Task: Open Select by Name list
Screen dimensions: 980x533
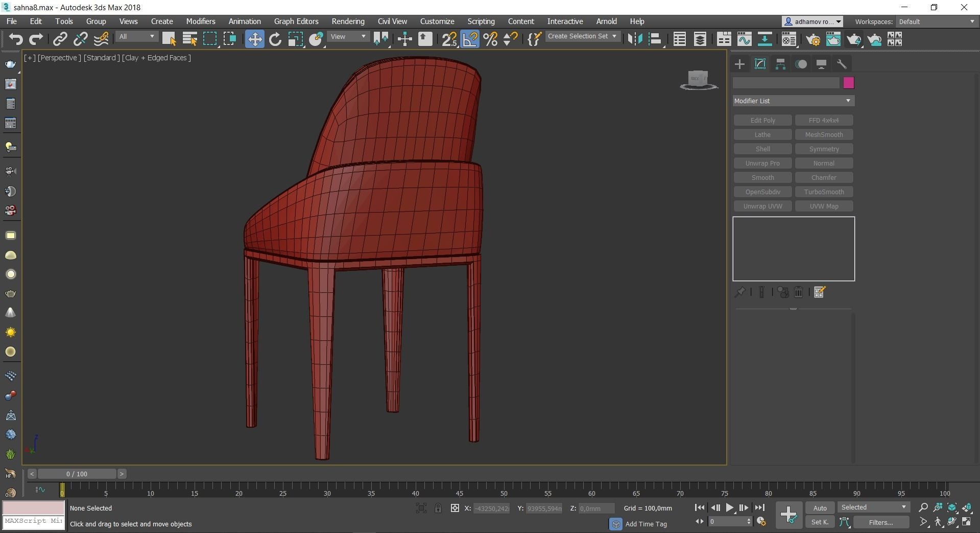Action: [189, 39]
